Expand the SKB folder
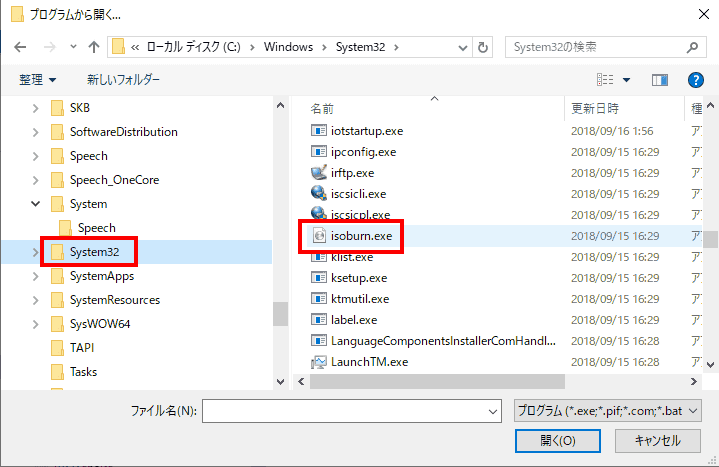The height and width of the screenshot is (467, 719). click(35, 108)
